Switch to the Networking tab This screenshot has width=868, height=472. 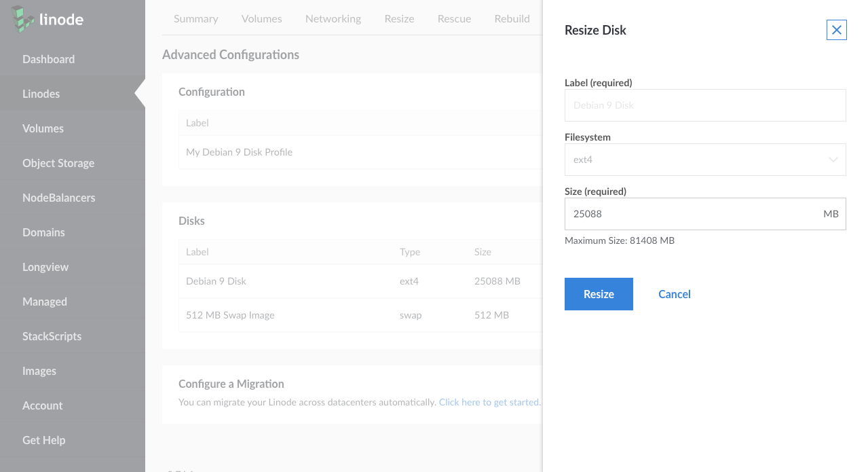(333, 18)
